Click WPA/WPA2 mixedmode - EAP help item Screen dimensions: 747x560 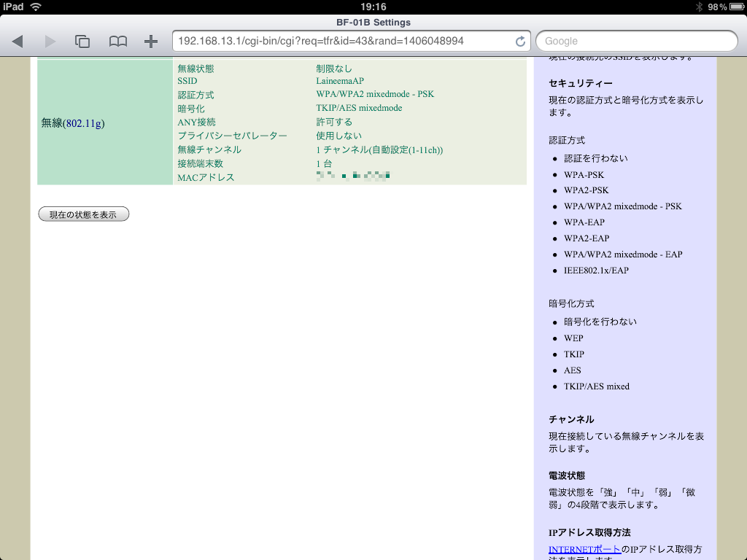(623, 254)
